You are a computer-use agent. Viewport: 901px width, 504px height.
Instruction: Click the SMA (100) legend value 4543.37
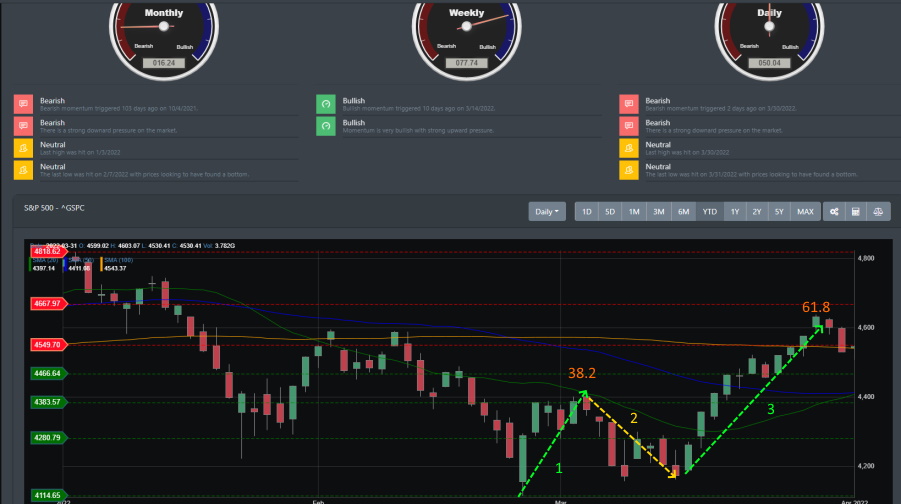coord(115,268)
